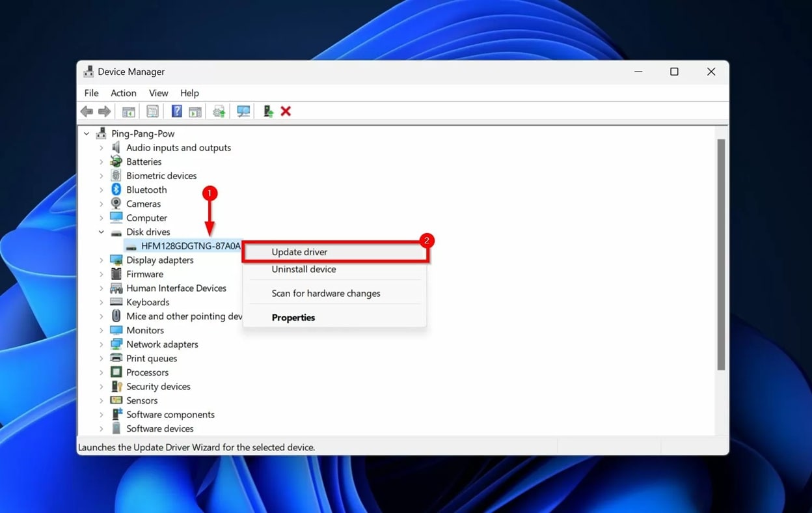Select the HFM128GDGTNG-87A0A disk drive

point(191,246)
